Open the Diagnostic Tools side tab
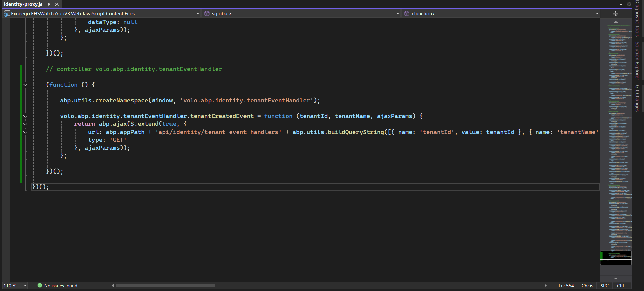This screenshot has height=291, width=644. [x=637, y=19]
